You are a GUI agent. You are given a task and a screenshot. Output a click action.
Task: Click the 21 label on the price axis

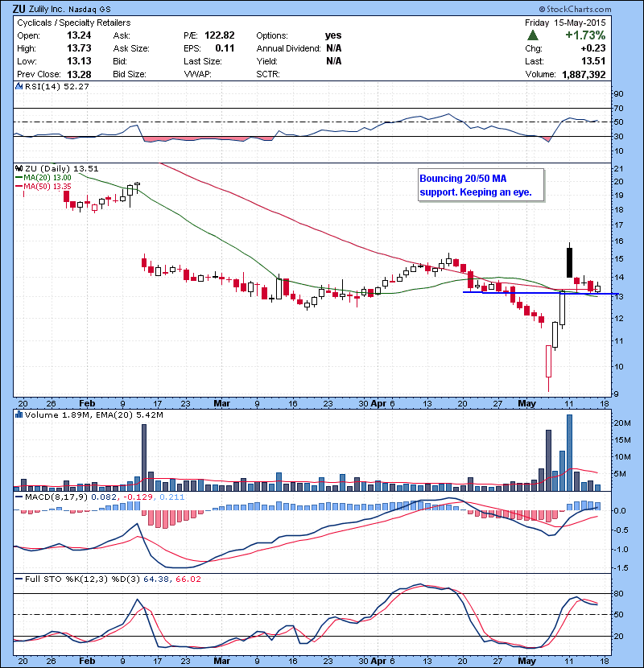click(618, 169)
